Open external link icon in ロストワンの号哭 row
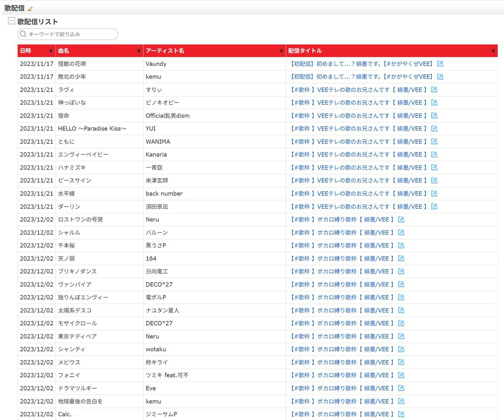The width and height of the screenshot is (504, 420). [401, 220]
